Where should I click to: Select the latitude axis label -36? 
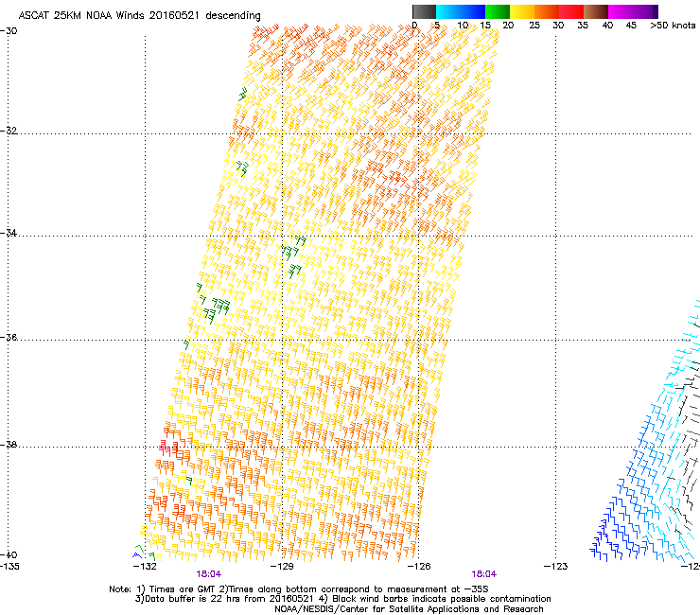coord(9,337)
